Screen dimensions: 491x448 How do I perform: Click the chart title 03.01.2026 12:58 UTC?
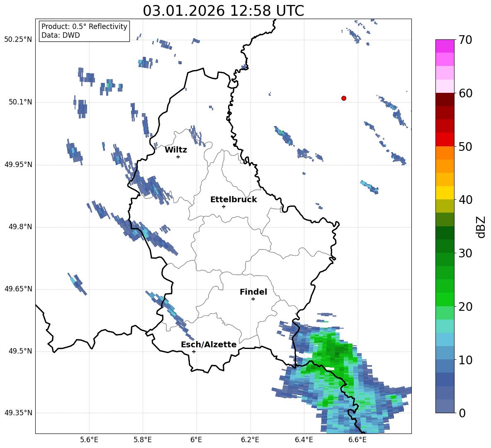click(223, 11)
